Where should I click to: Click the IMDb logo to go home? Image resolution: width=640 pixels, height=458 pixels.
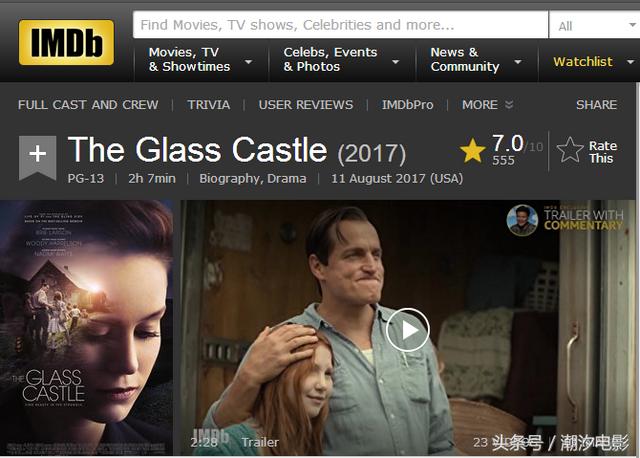click(x=66, y=42)
